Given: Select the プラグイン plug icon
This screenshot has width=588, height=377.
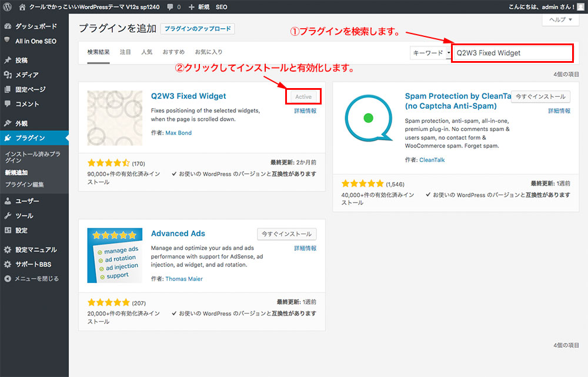Looking at the screenshot, I should [x=8, y=138].
